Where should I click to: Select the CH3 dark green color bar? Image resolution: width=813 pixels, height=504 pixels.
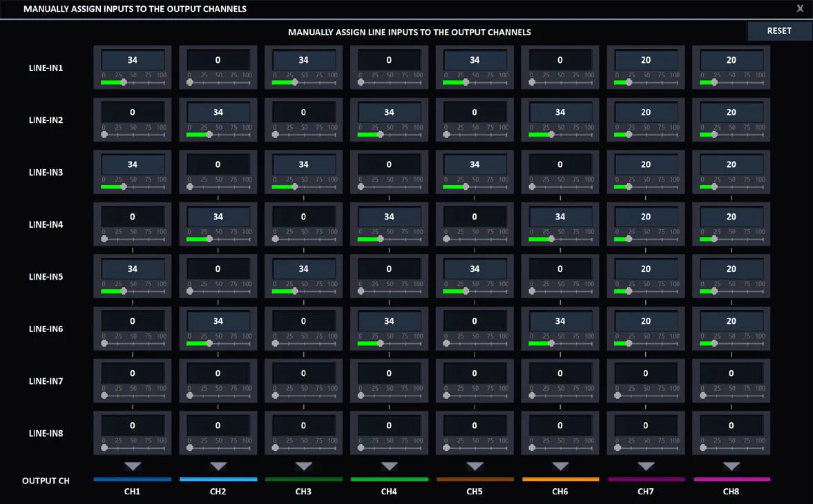pos(303,478)
